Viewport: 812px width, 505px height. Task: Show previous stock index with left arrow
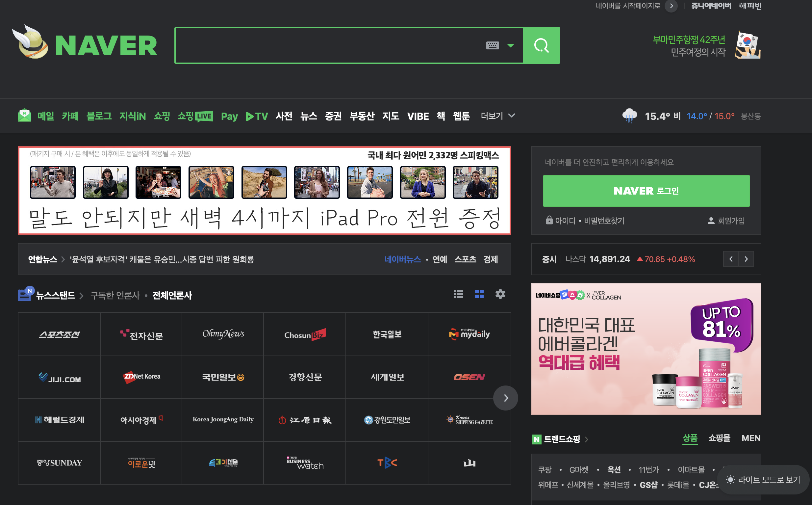(x=731, y=259)
